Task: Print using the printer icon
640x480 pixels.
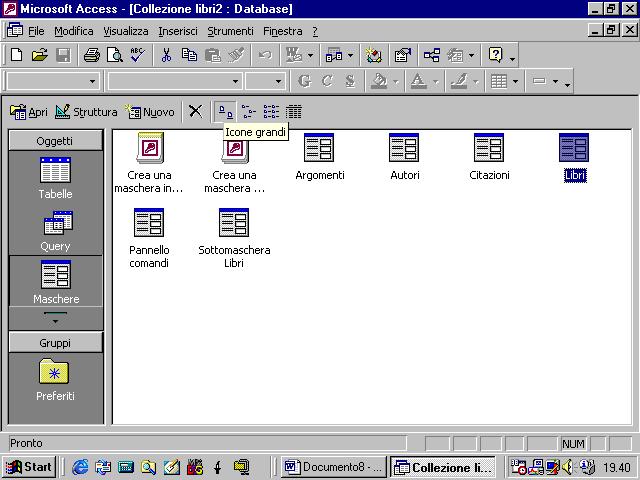Action: point(92,55)
